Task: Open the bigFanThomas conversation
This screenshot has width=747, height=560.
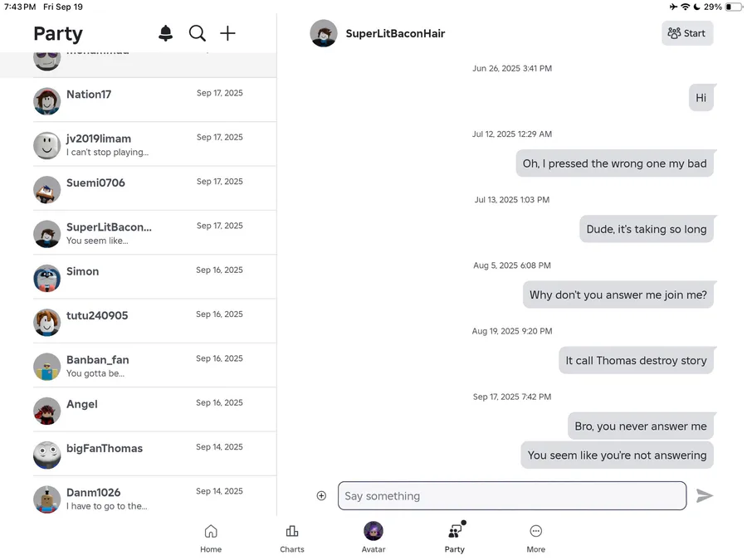Action: 154,454
